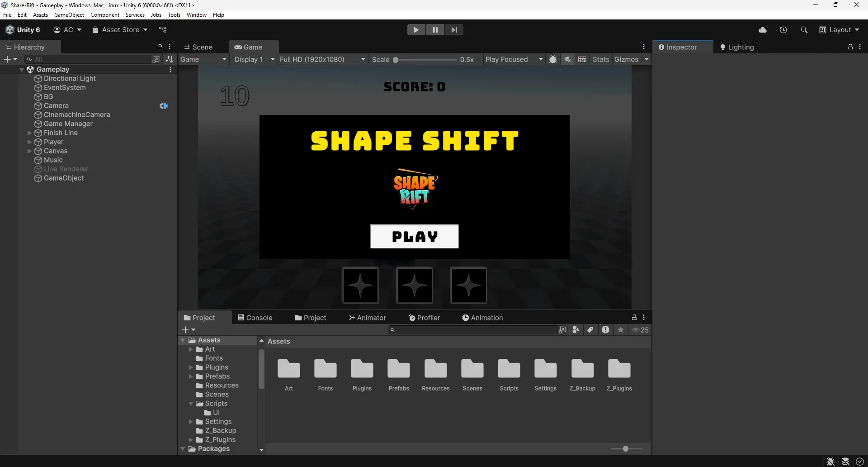
Task: Click the Game view Scale slider
Action: pos(425,60)
